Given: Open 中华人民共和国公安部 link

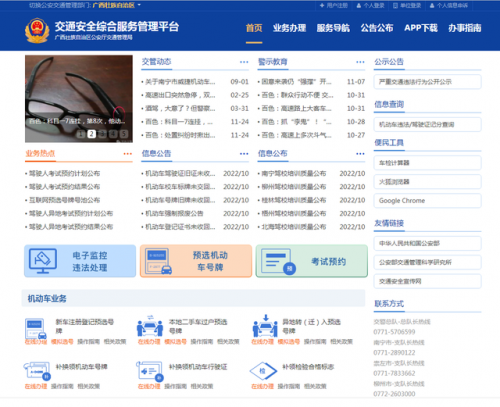Looking at the screenshot, I should click(428, 243).
